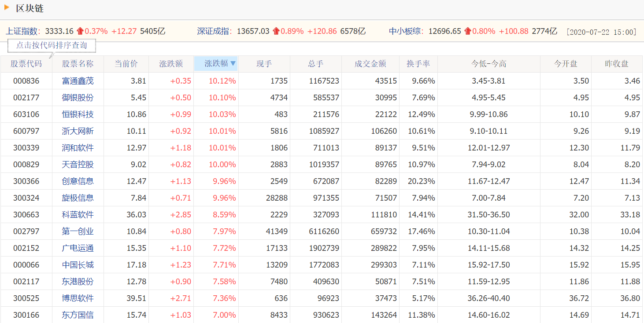Open stock 科蓝软件 details
The image size is (644, 323).
coord(78,215)
